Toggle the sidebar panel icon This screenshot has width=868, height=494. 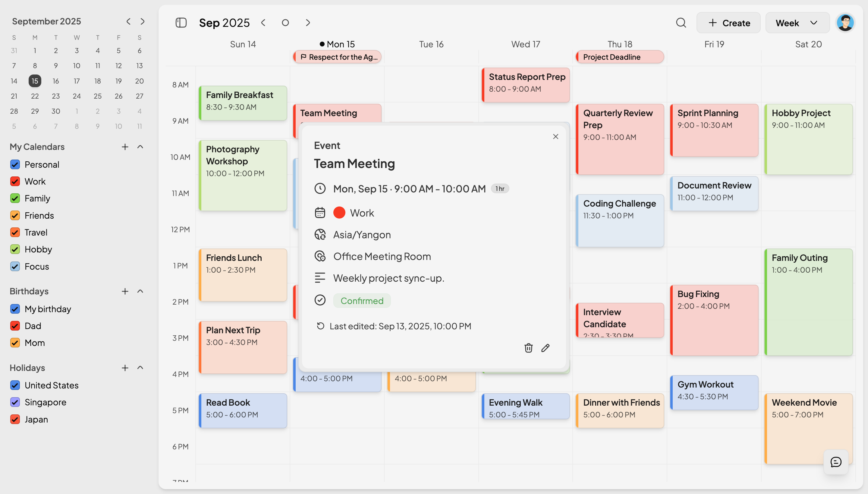181,23
